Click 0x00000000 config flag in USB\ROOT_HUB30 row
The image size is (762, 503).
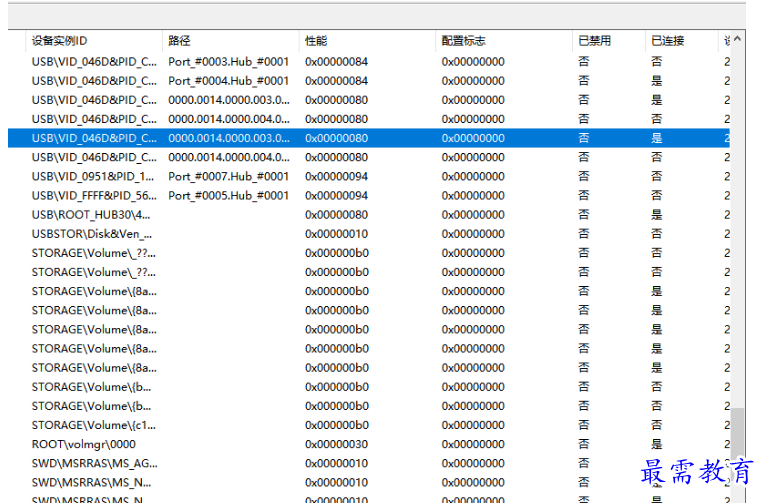point(473,215)
